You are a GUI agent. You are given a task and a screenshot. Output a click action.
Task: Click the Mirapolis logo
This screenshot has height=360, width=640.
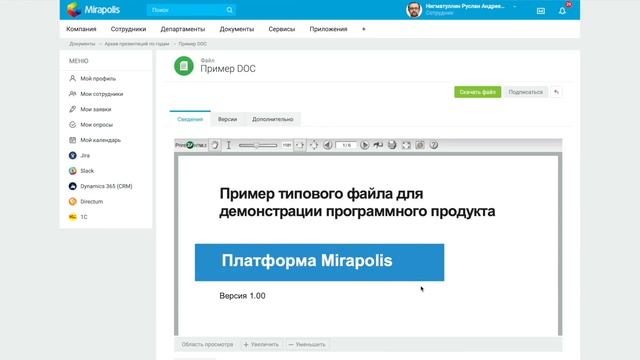coord(93,9)
